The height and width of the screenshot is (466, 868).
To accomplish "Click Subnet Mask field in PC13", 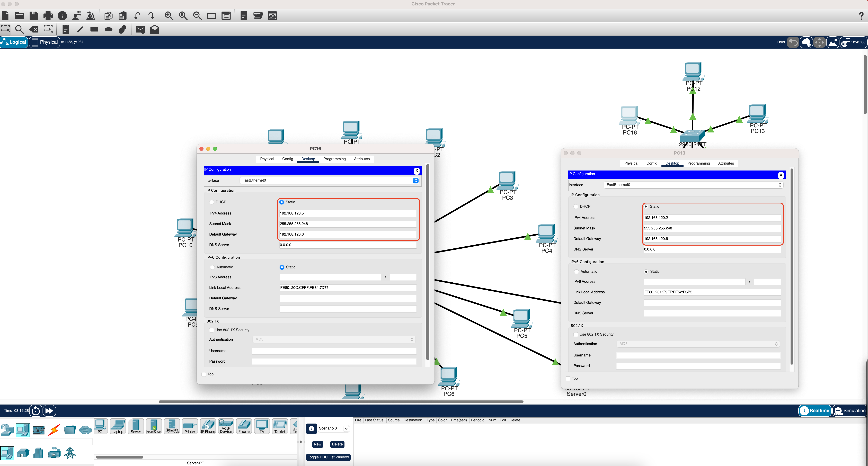I will (712, 228).
